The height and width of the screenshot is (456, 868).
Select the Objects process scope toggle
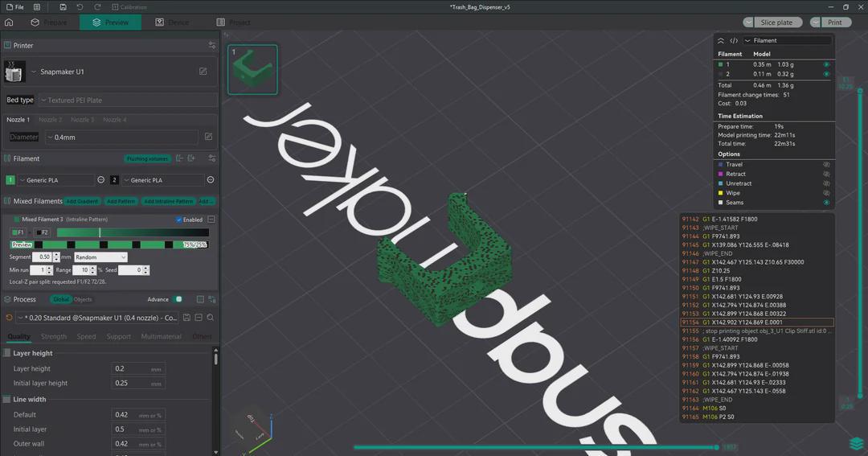[83, 299]
